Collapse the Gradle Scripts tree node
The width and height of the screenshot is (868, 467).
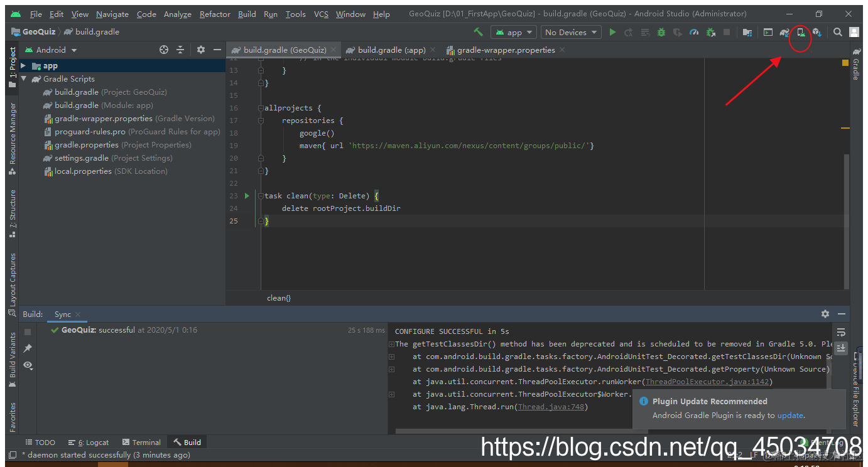pos(23,79)
